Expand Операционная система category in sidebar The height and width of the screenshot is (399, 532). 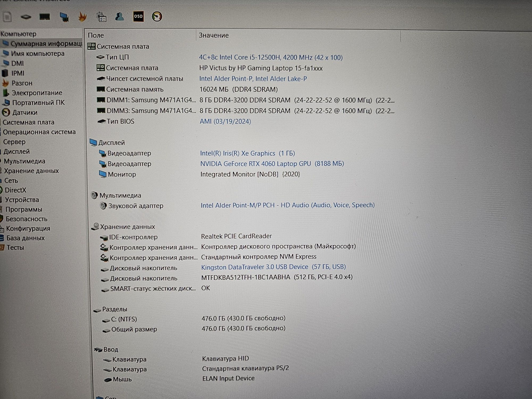click(x=39, y=132)
